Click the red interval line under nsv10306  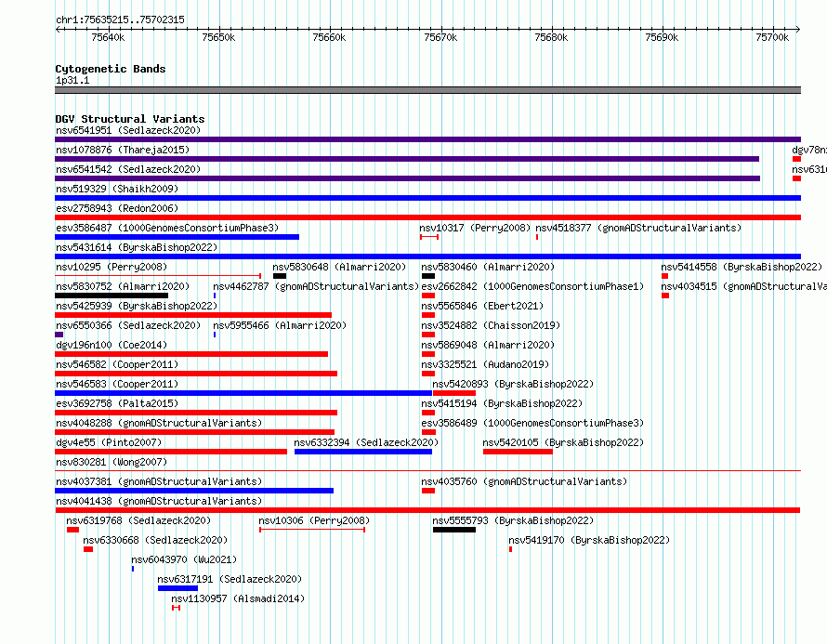(312, 530)
